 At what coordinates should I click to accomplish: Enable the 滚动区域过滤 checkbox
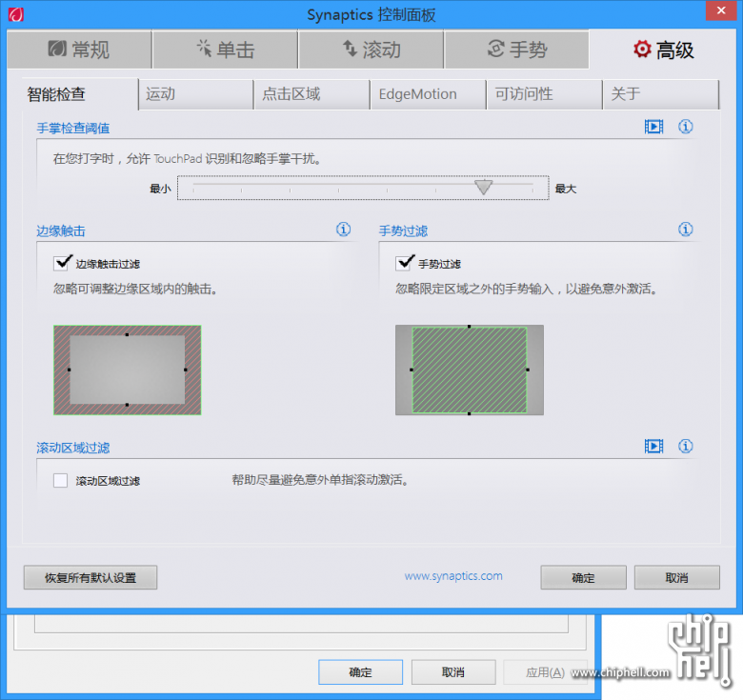pos(61,480)
